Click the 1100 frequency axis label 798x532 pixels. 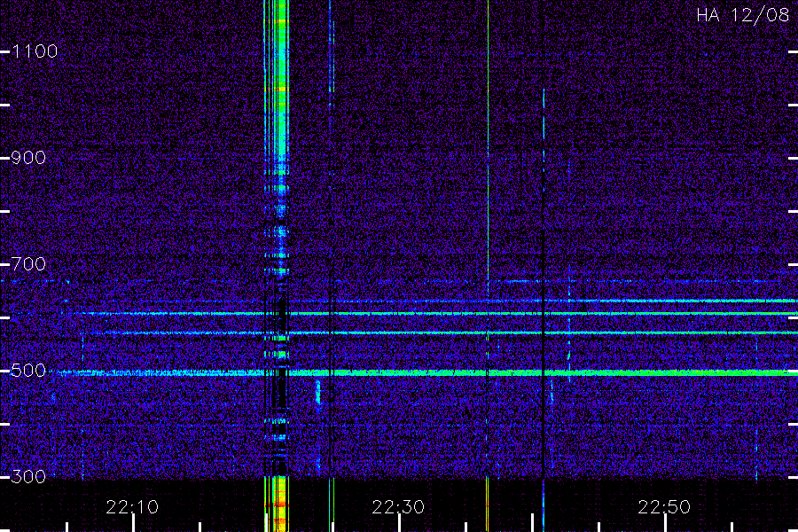click(35, 51)
